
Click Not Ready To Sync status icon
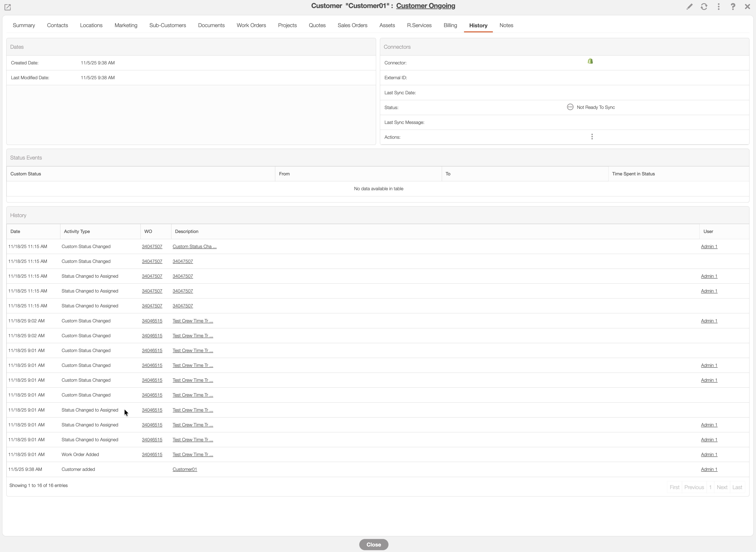coord(570,107)
